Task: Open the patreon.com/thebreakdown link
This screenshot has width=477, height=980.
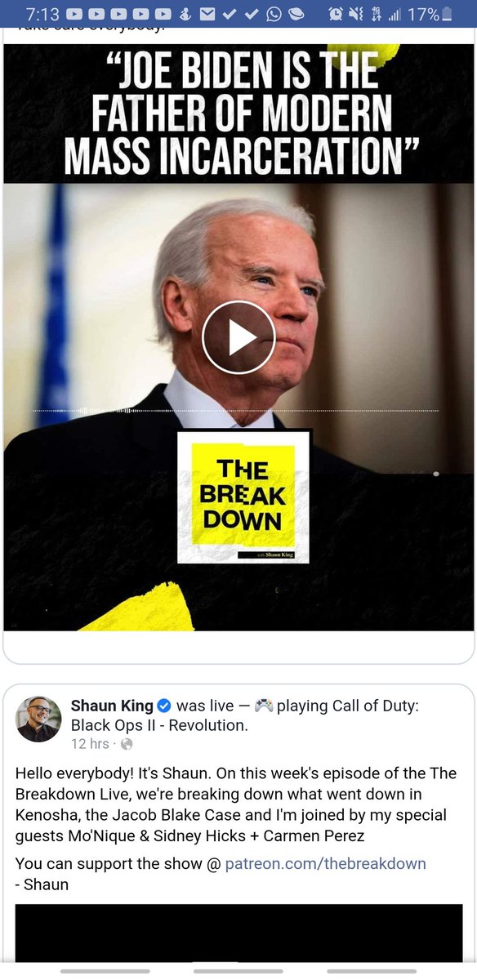Action: (325, 863)
